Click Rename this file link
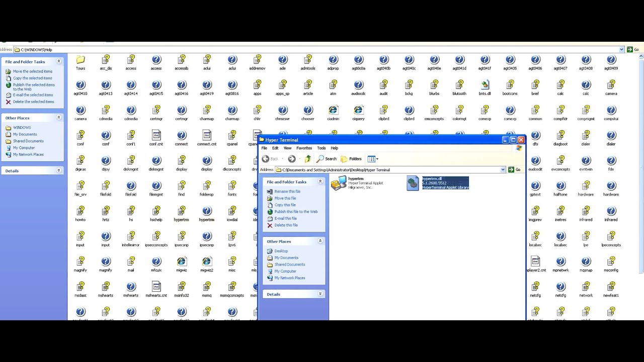The image size is (644, 362). [287, 192]
